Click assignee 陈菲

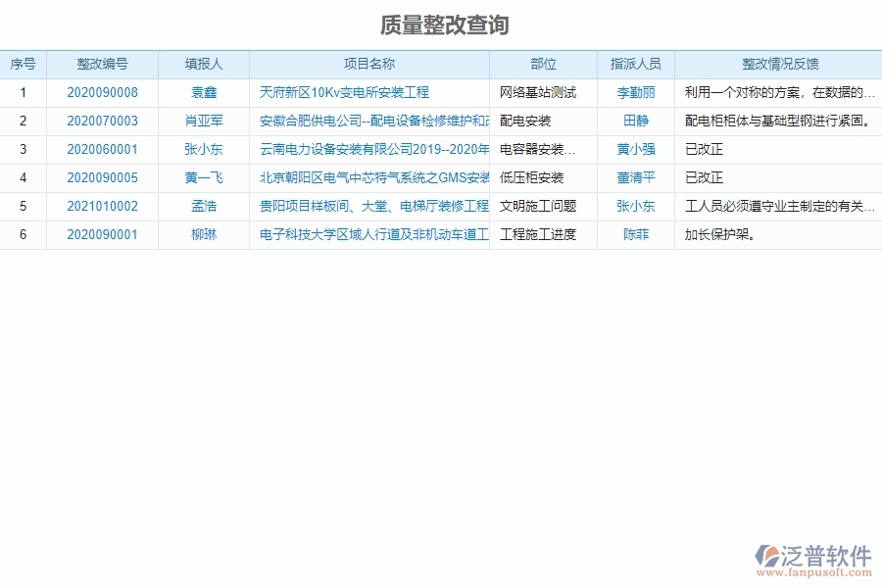(x=635, y=235)
